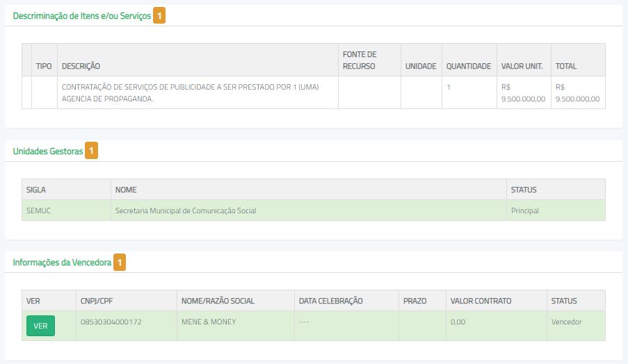Viewport: 628px width, 364px height.
Task: Select the Informações da Vencedora section title
Action: coord(62,262)
